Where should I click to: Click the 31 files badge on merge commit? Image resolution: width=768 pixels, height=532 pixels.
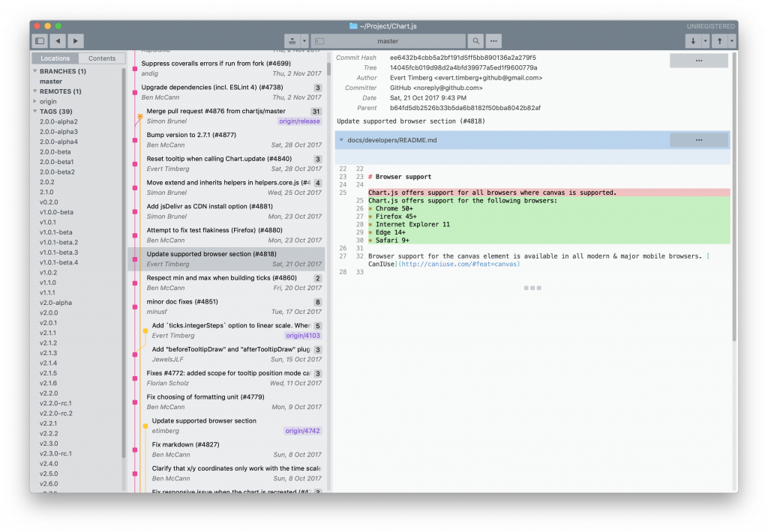[x=316, y=112]
